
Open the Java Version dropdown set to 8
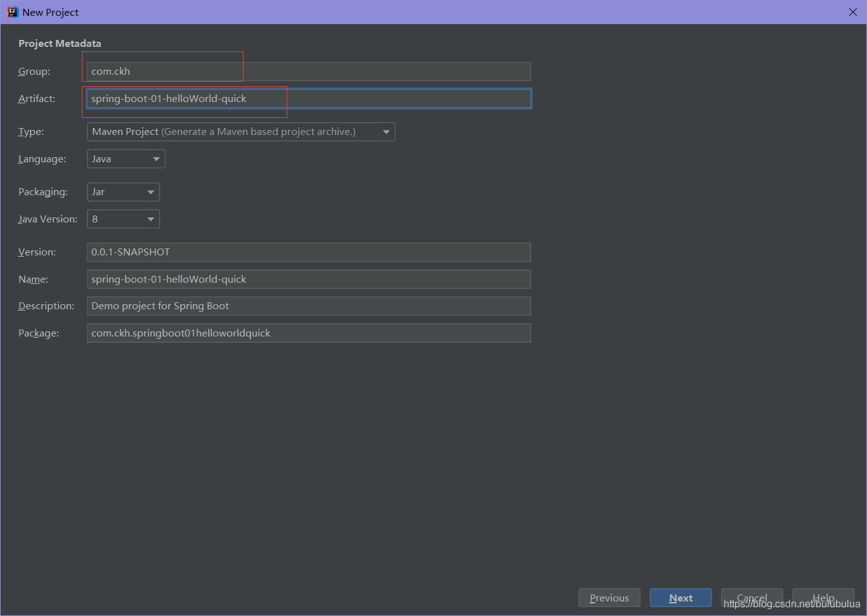[x=123, y=219]
